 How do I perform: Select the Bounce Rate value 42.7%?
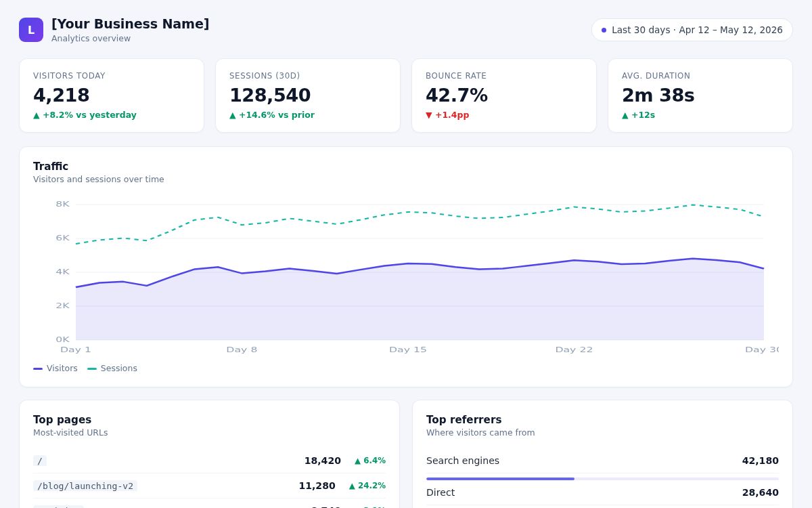click(x=457, y=96)
